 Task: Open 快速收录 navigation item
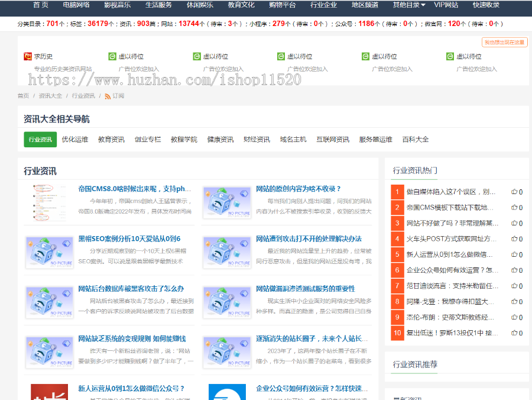pos(486,5)
